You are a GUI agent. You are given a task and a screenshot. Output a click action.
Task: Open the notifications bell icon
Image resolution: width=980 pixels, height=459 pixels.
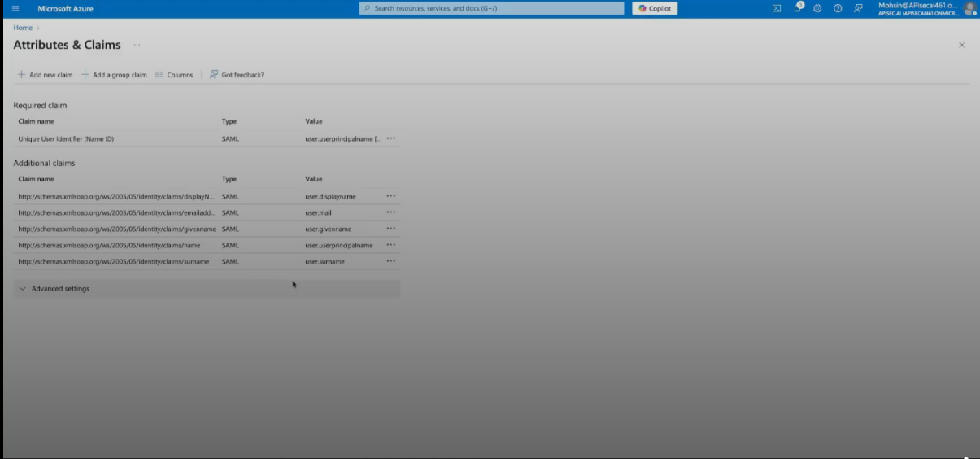pyautogui.click(x=798, y=8)
